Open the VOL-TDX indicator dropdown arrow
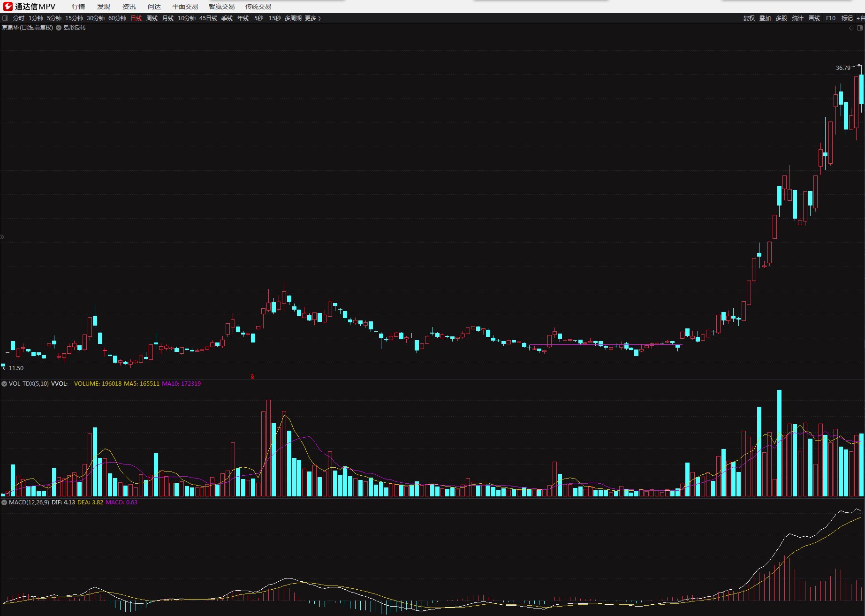Screen dimensions: 865x616 (x=4, y=384)
